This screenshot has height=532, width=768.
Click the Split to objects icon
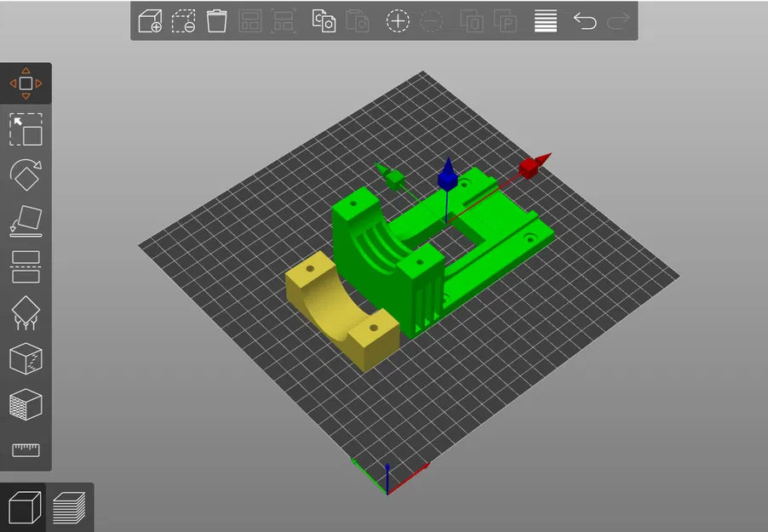coord(472,21)
